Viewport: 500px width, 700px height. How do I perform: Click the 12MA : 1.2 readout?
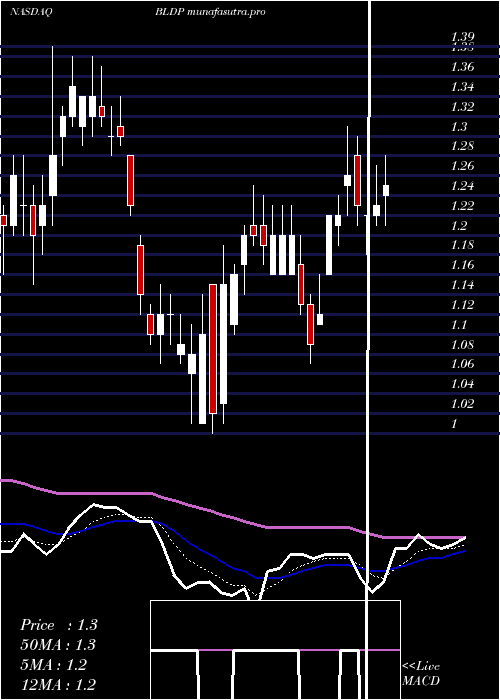click(58, 685)
